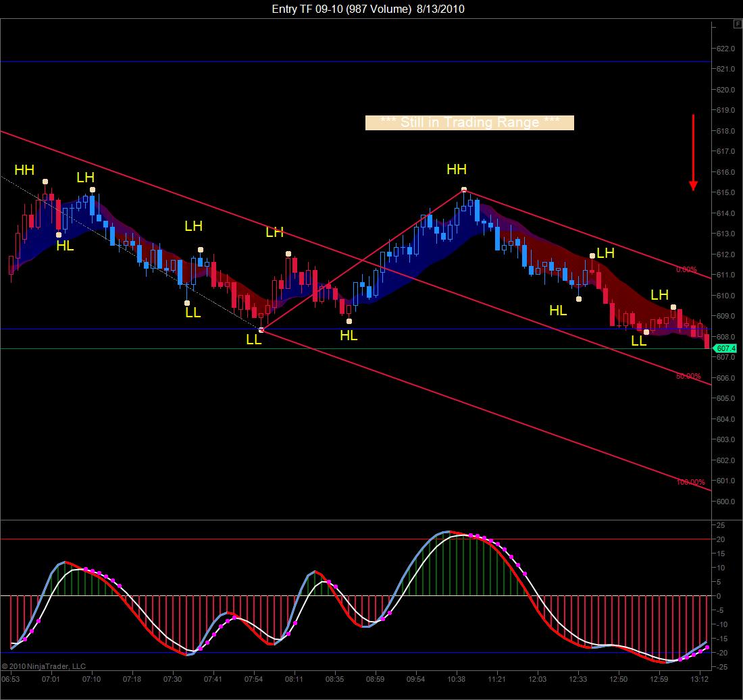Click the 12:03 time axis label
The image size is (743, 700).
click(538, 679)
